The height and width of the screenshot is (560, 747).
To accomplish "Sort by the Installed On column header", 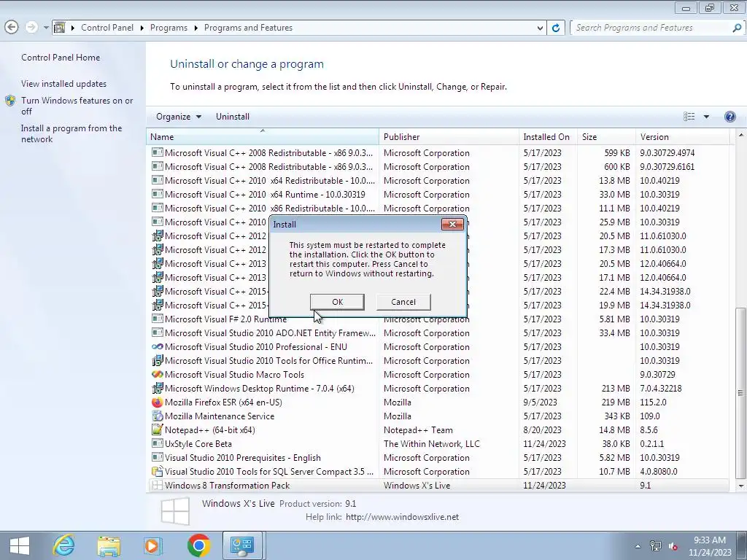I will 548,136.
